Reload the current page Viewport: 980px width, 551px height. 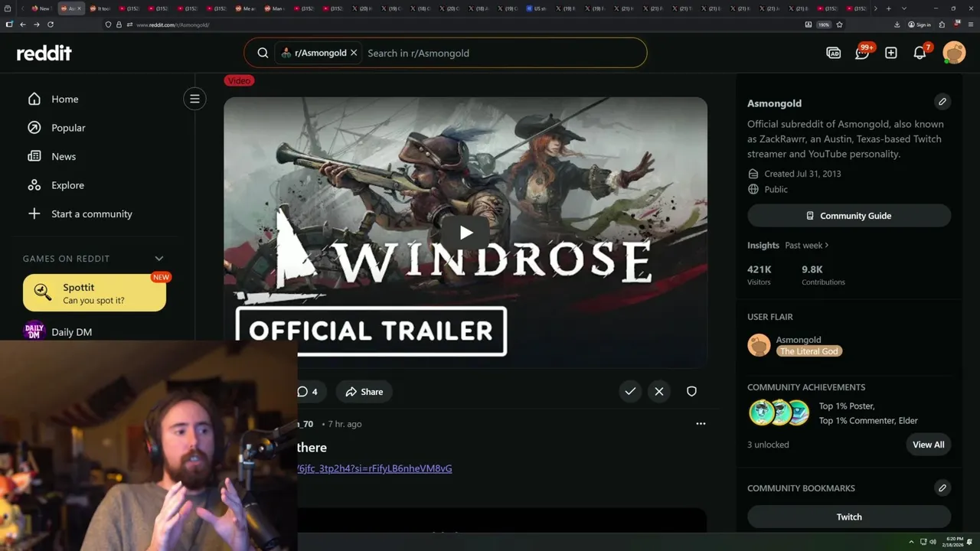(51, 24)
